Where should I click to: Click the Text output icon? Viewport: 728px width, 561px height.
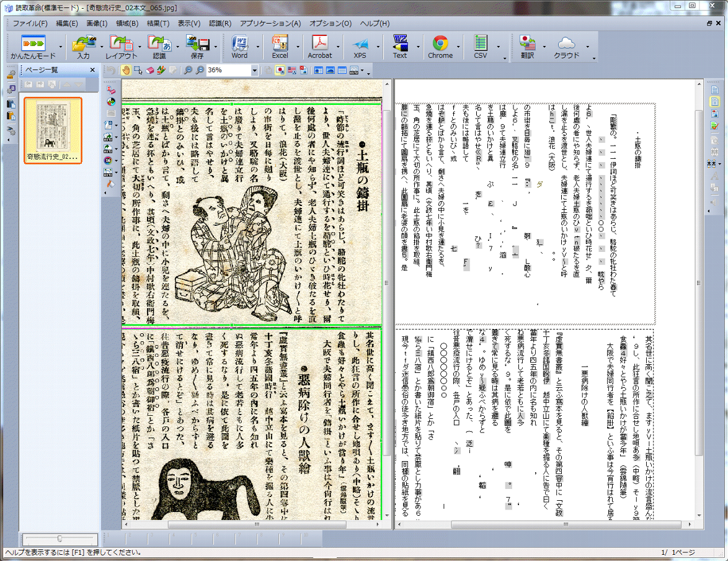[400, 47]
